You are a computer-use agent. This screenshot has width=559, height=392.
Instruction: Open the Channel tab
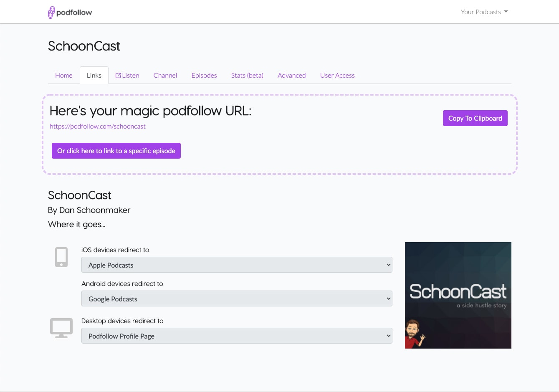coord(165,76)
